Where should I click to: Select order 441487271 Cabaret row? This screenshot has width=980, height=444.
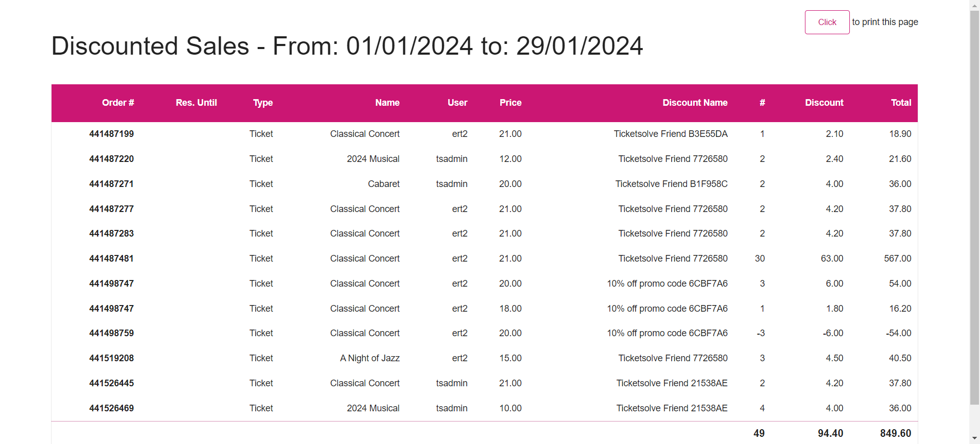[x=484, y=184]
